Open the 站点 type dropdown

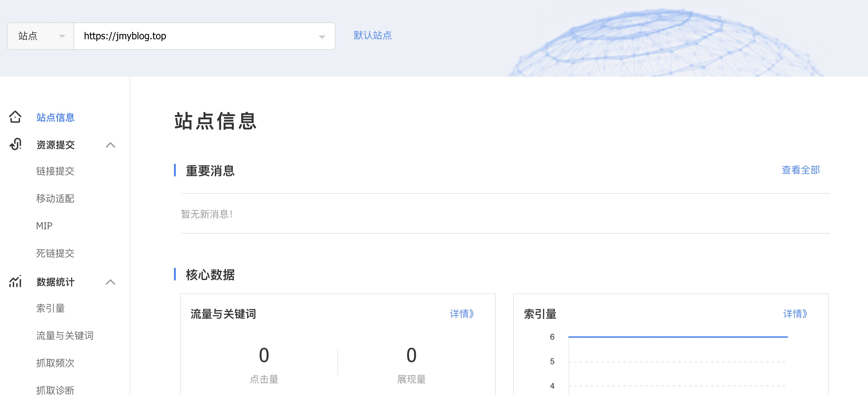pyautogui.click(x=41, y=36)
